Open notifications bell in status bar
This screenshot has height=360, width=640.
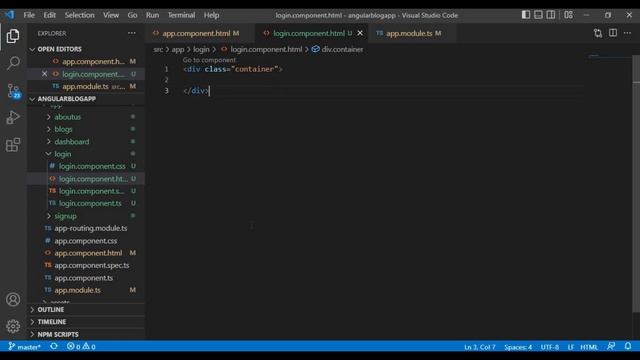pyautogui.click(x=628, y=347)
